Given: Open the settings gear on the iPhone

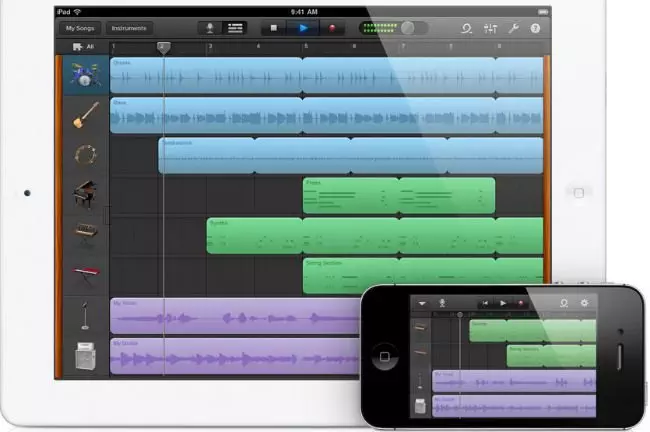Looking at the screenshot, I should point(584,303).
